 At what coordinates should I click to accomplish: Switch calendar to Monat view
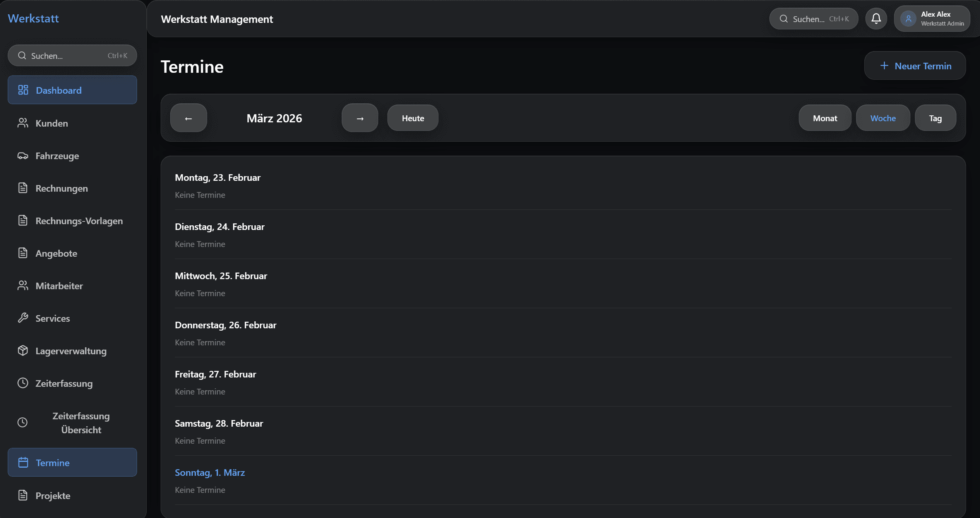tap(825, 118)
